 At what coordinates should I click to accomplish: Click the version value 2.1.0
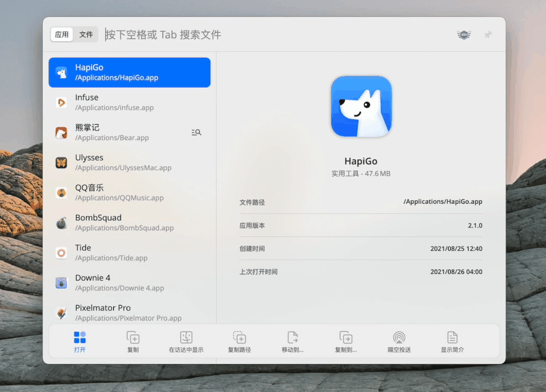coord(475,225)
